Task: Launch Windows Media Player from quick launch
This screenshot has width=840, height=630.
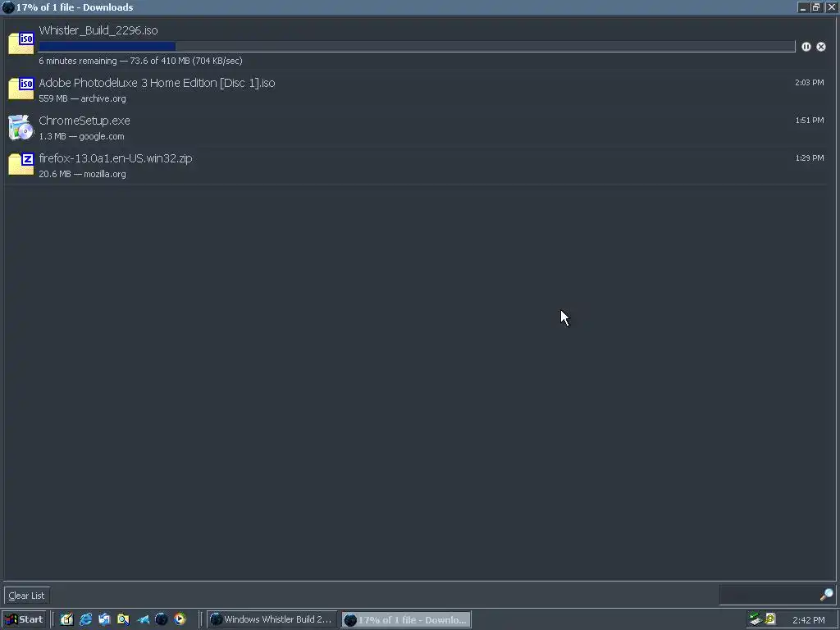Action: 180,619
